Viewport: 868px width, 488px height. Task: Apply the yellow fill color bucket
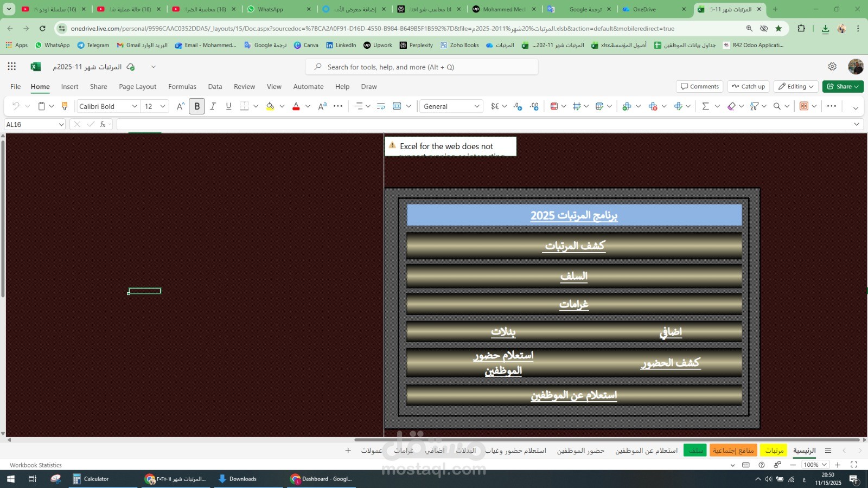pos(270,106)
